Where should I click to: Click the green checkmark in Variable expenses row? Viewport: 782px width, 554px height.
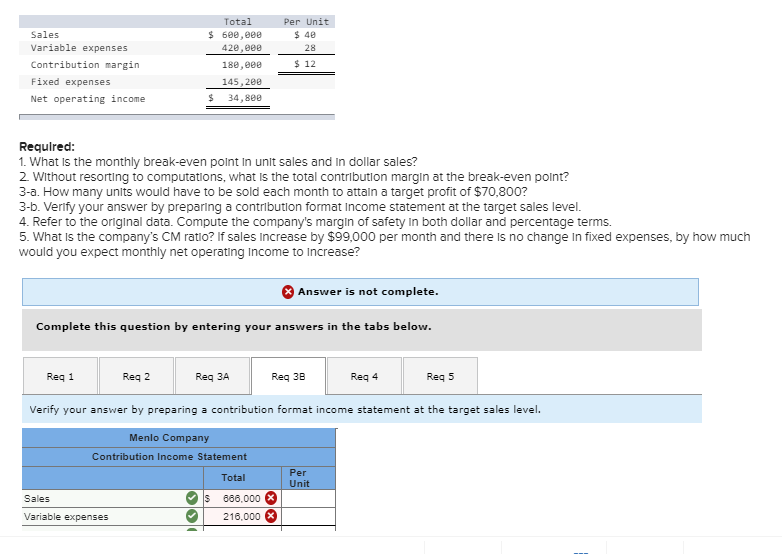[192, 516]
